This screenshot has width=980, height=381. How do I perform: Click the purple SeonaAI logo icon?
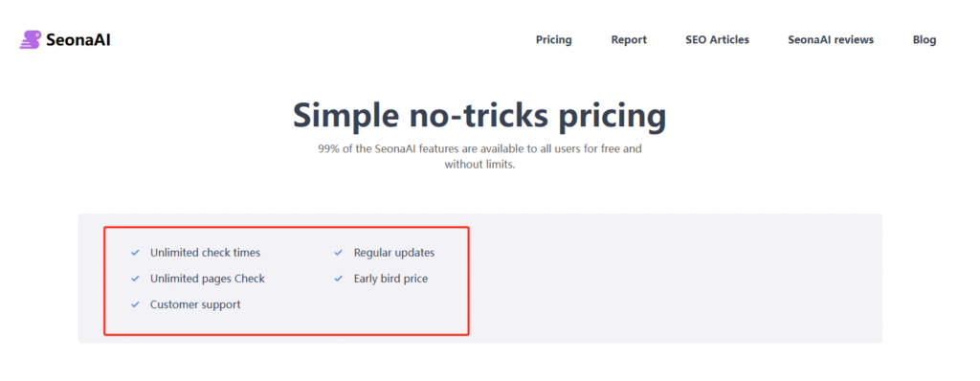[x=30, y=40]
